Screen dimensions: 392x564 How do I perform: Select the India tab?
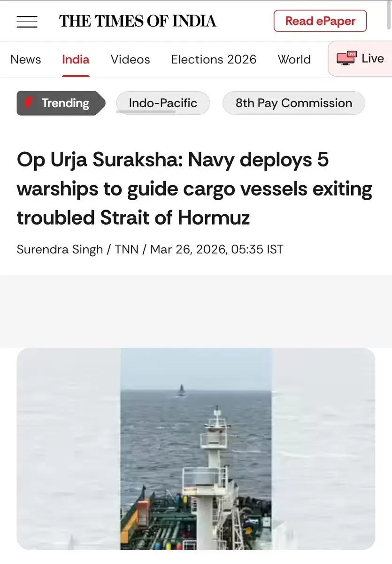point(76,60)
